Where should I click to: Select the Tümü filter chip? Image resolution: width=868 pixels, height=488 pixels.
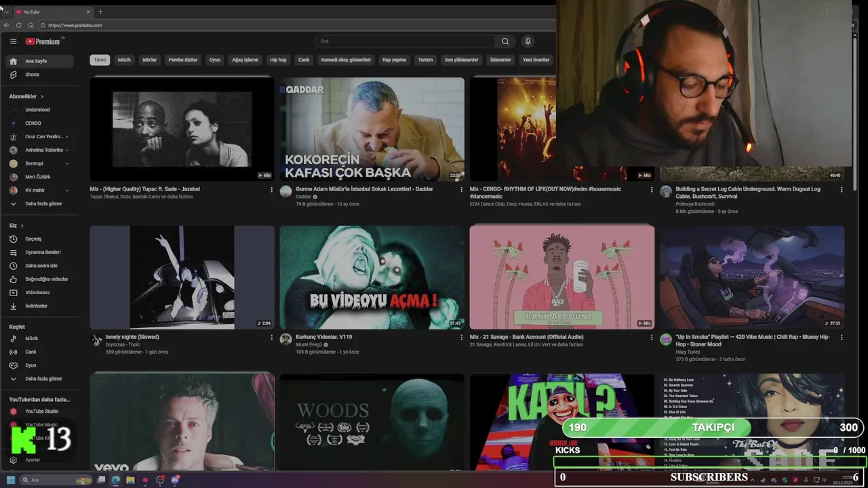pyautogui.click(x=100, y=60)
